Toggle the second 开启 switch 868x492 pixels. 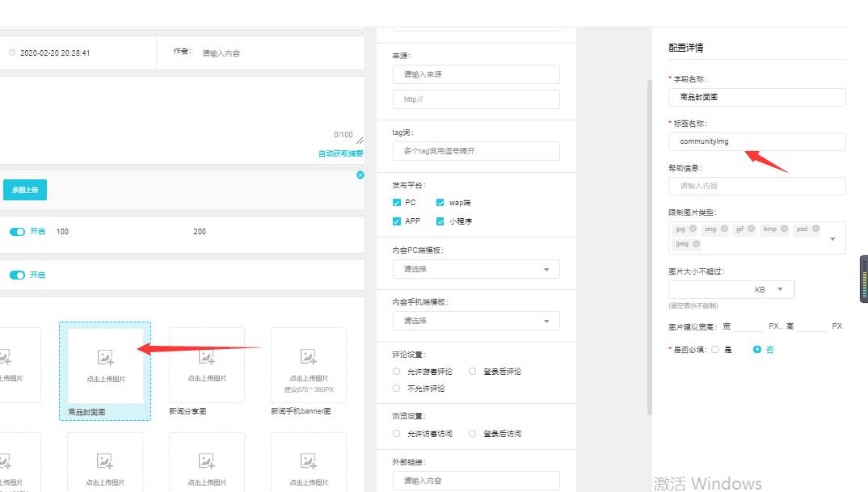17,275
